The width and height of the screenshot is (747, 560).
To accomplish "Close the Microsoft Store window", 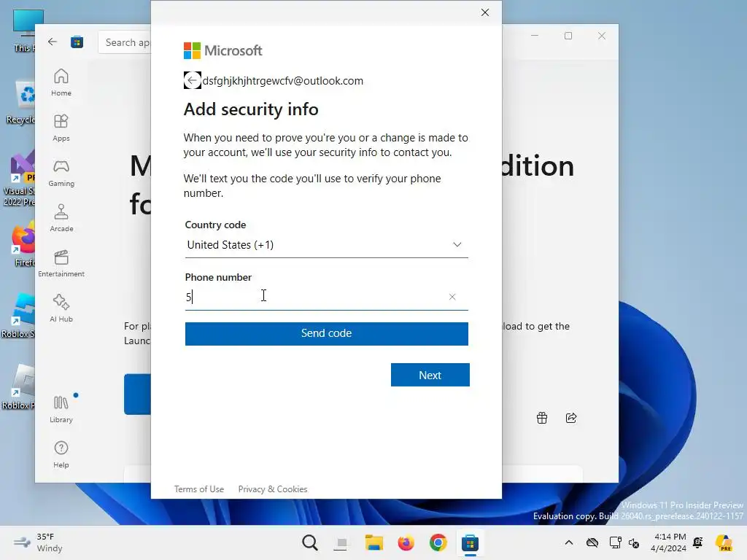I will (x=602, y=36).
